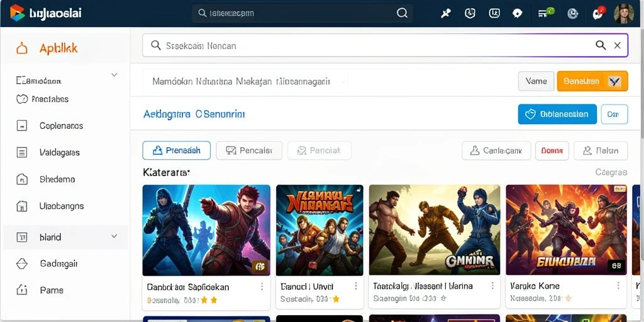Click the icon beside Pams
Screen dimensions: 644x322
pos(22,290)
